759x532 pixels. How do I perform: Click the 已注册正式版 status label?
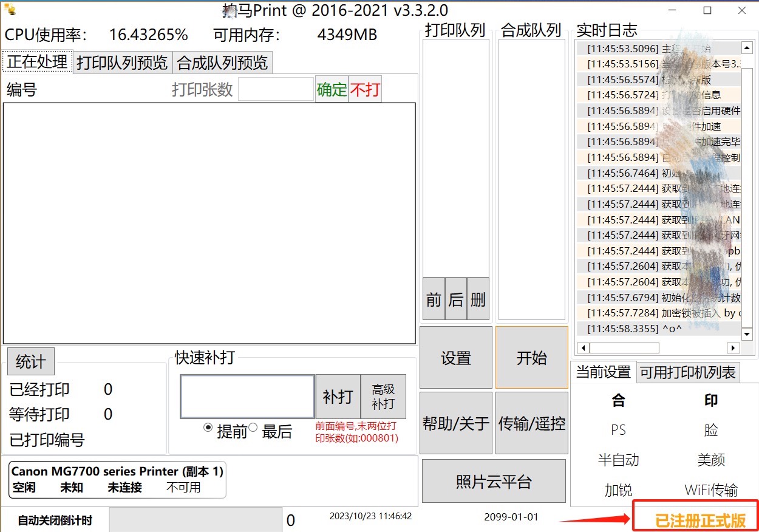point(700,520)
